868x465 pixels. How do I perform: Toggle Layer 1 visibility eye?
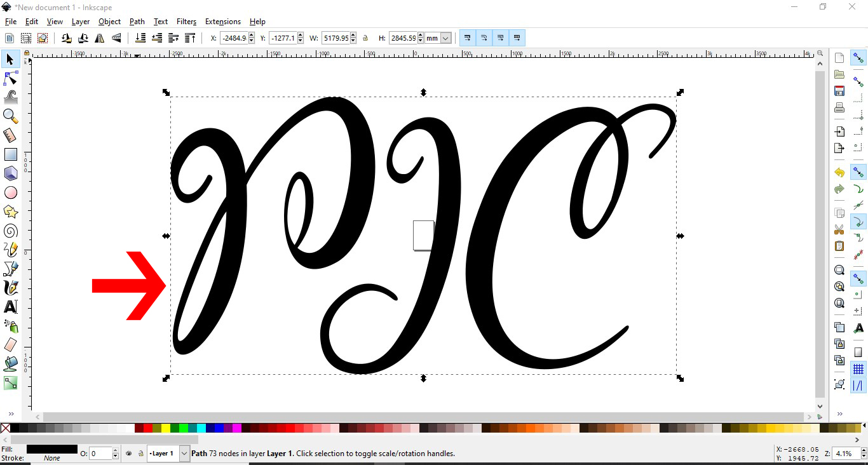pyautogui.click(x=129, y=454)
